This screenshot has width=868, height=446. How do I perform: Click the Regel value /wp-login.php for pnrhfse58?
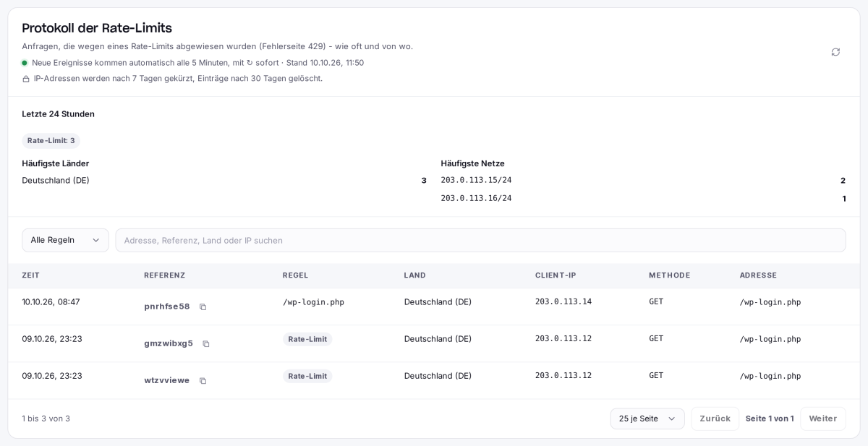pyautogui.click(x=313, y=302)
